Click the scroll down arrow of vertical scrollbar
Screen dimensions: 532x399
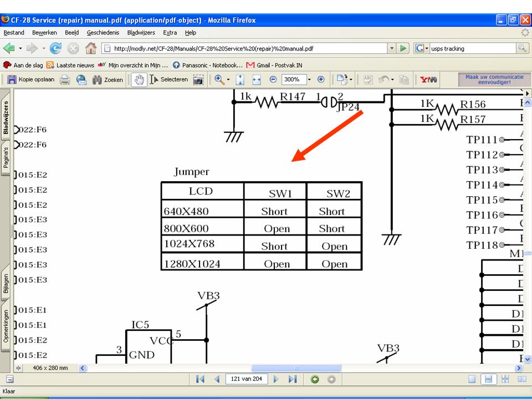click(528, 359)
